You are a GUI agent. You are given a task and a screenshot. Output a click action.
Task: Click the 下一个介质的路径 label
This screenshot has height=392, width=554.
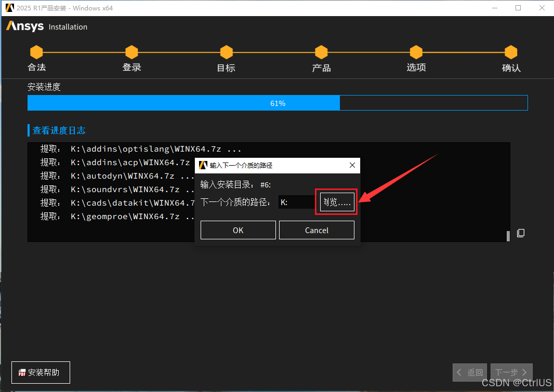coord(235,202)
